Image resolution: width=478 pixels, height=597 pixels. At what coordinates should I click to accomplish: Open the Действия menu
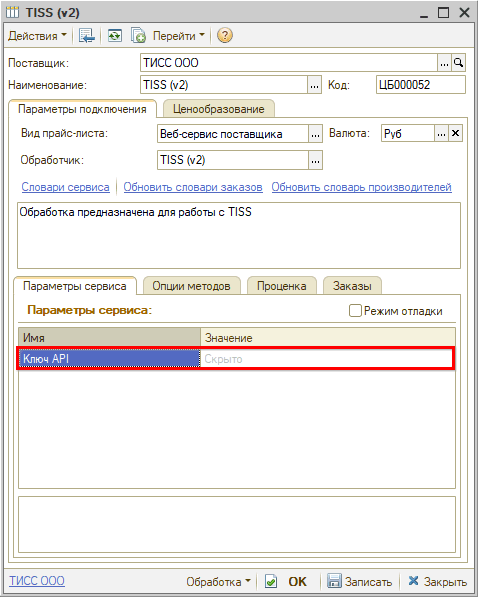click(37, 36)
